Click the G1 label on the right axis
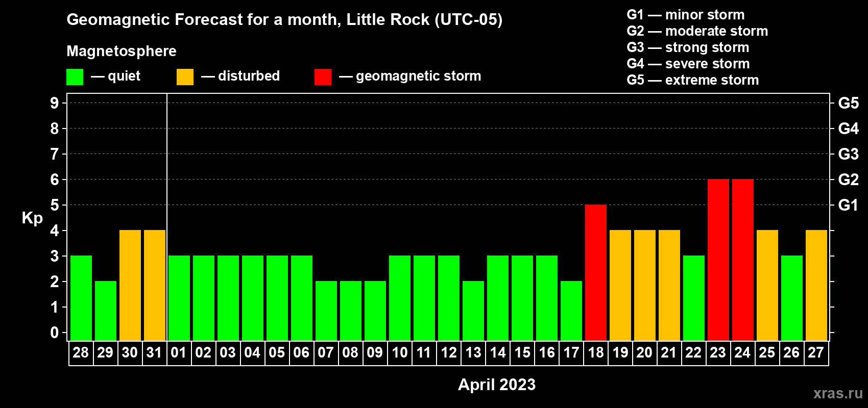Screen dimensions: 868x408 [849, 205]
